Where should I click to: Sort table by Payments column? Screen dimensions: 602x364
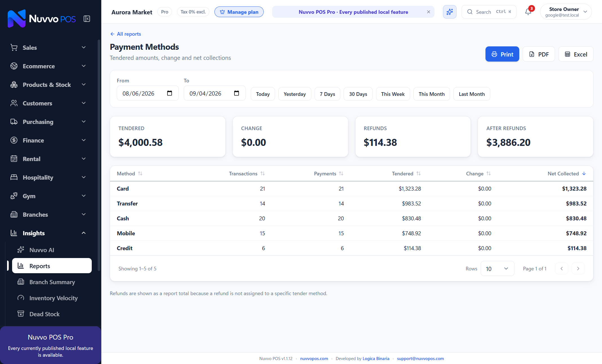[x=329, y=174]
